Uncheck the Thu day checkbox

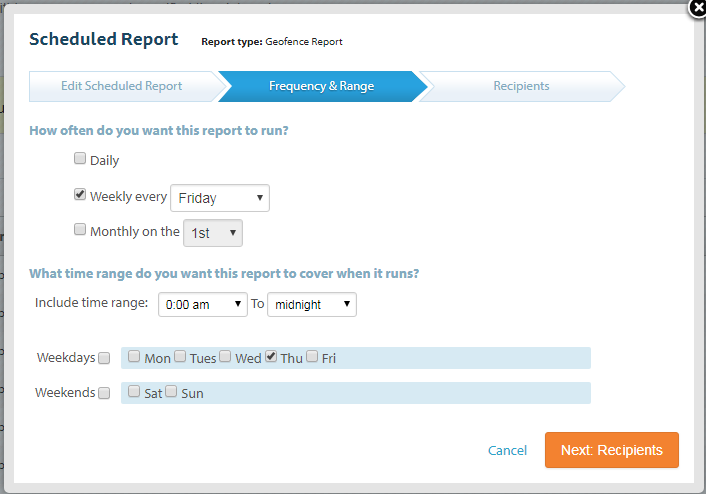pyautogui.click(x=271, y=356)
